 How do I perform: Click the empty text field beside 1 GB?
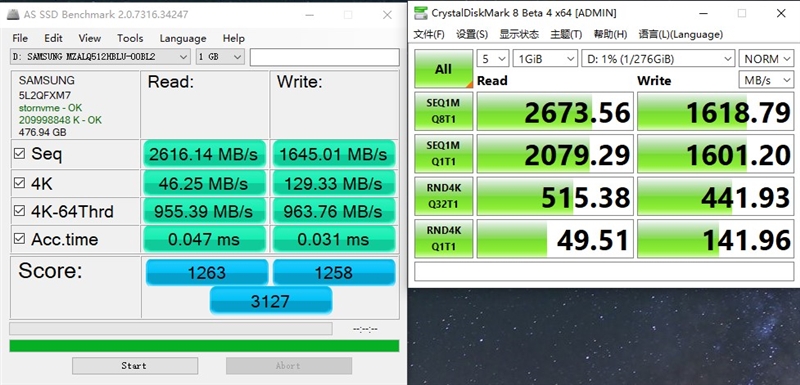pyautogui.click(x=324, y=57)
